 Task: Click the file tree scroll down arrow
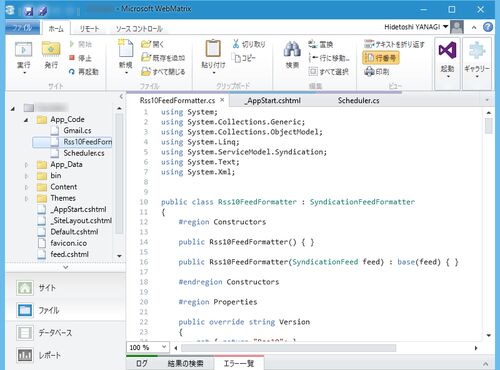click(x=119, y=256)
